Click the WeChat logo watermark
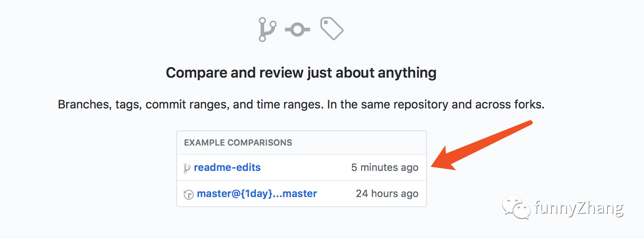Screen dimensions: 644x238 click(516, 208)
